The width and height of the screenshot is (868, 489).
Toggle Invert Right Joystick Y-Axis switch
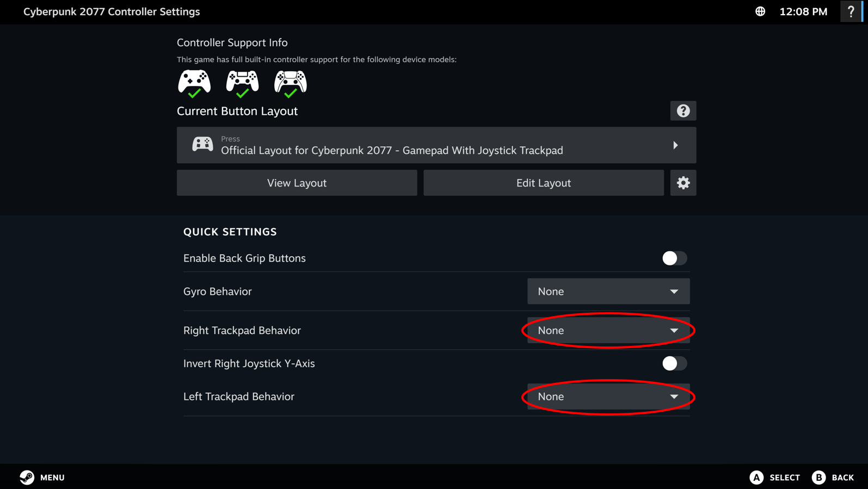[x=674, y=363]
